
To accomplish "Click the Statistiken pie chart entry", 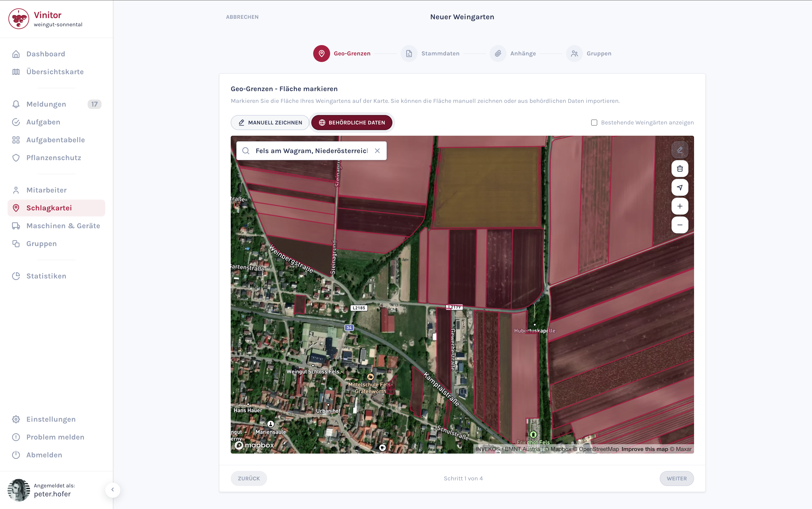I will pyautogui.click(x=46, y=276).
